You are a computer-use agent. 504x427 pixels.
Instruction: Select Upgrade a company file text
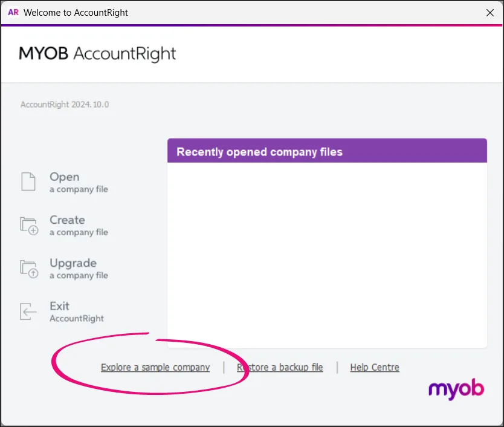pos(79,269)
